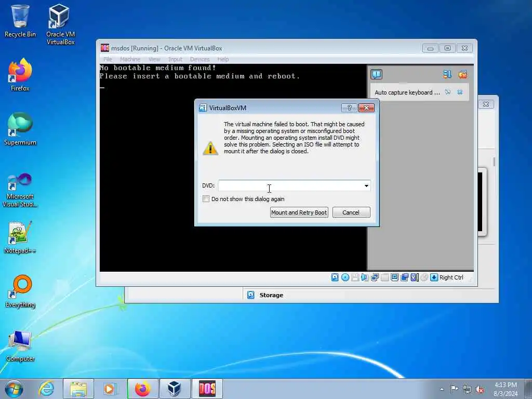Screen dimensions: 532x399
Task: Select the Computer desktop icon
Action: tap(20, 346)
